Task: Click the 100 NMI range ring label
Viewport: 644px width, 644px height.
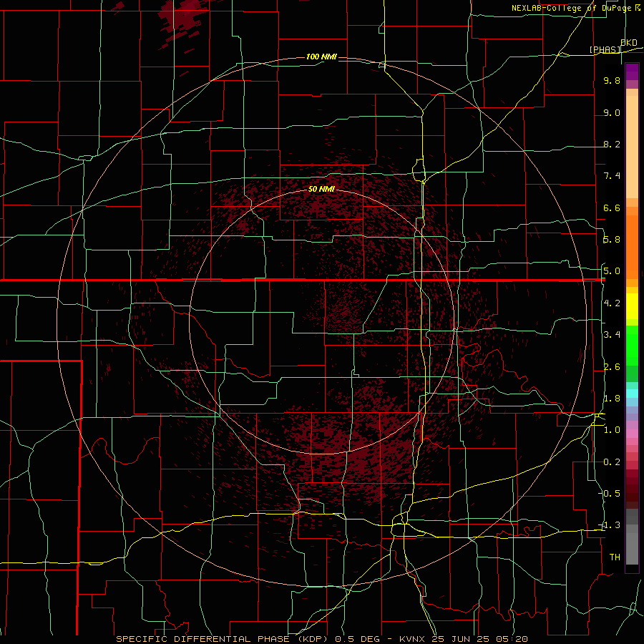Action: (321, 57)
